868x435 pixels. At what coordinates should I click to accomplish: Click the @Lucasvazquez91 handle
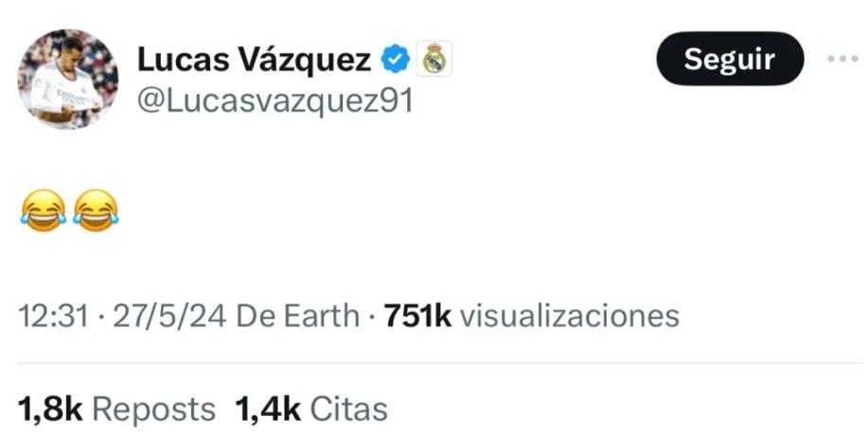(275, 102)
